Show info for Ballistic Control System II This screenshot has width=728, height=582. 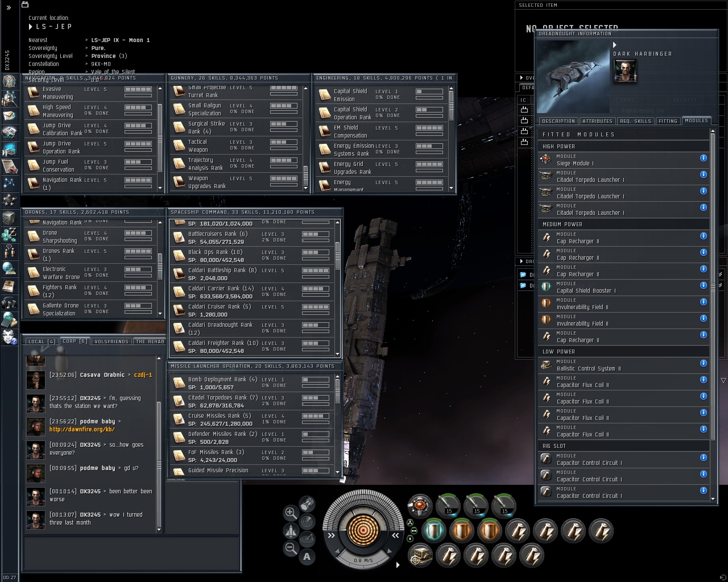click(x=704, y=364)
